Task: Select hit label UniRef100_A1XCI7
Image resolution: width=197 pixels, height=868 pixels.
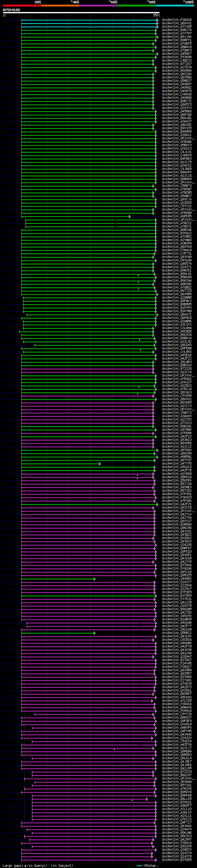Action: [176, 748]
